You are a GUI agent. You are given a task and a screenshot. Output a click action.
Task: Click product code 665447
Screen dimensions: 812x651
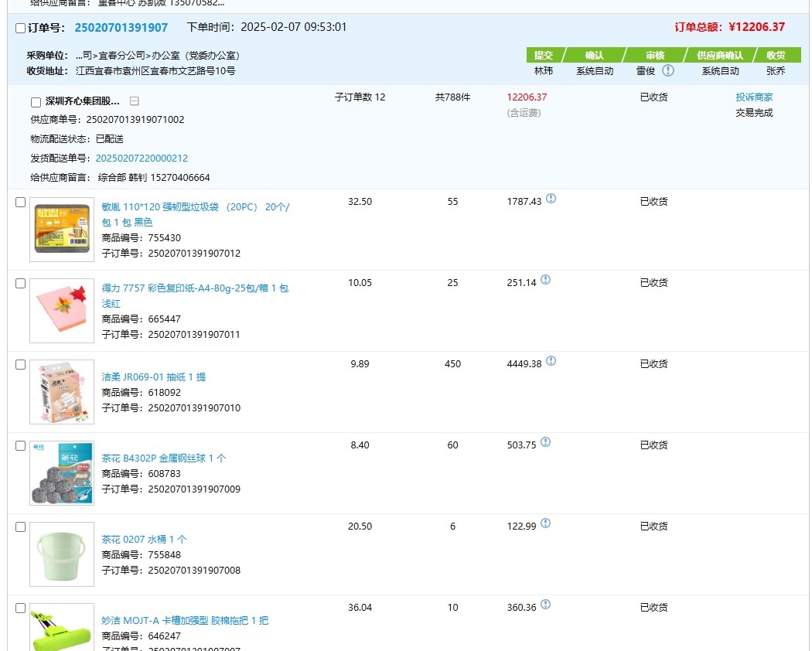(164, 319)
